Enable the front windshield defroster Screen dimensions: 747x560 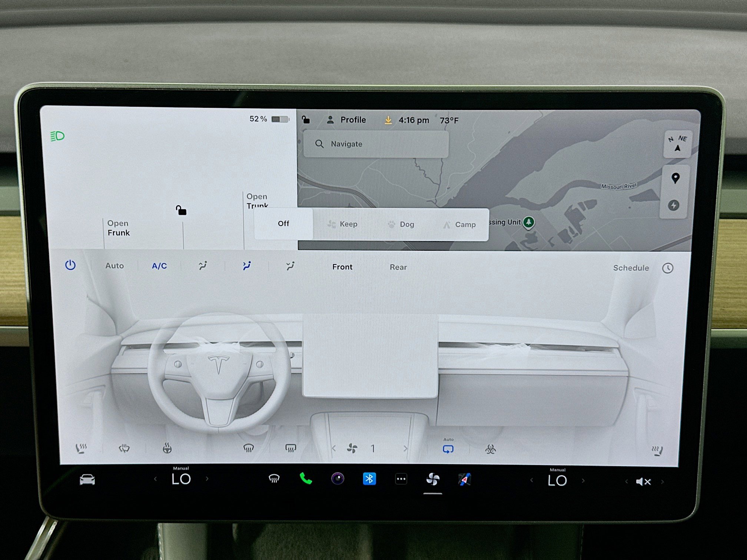pyautogui.click(x=249, y=448)
